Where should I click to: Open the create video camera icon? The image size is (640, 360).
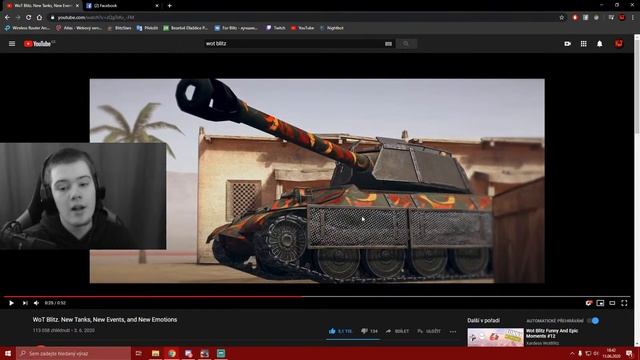click(x=567, y=44)
